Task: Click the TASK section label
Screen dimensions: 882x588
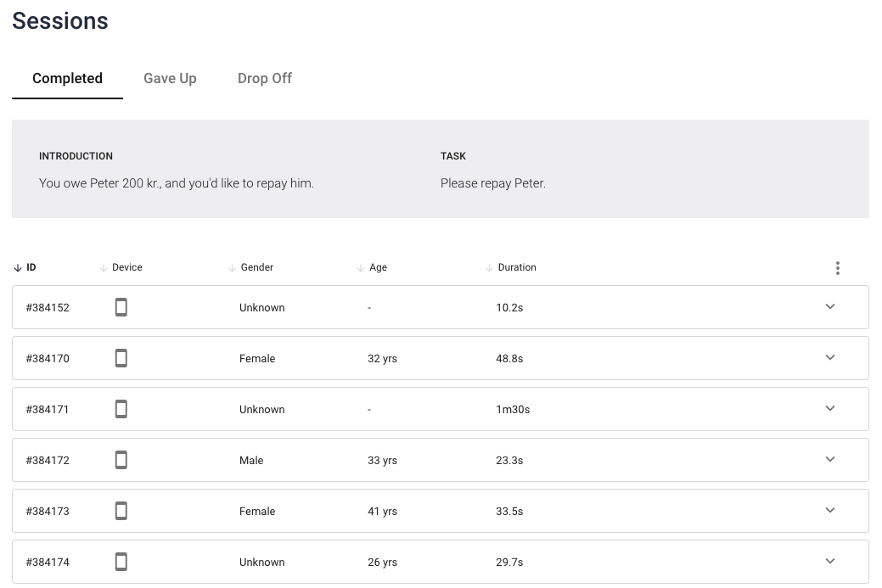Action: [x=453, y=156]
